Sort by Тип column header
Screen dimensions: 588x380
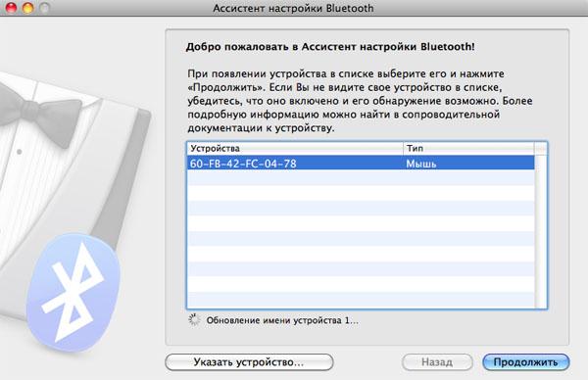pyautogui.click(x=468, y=149)
